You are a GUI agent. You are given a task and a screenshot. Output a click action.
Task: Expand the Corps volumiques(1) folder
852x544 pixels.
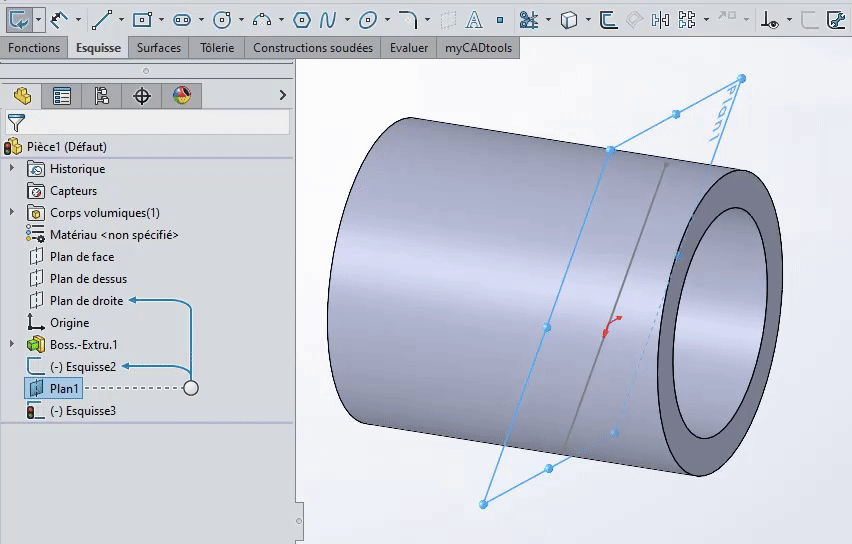click(x=12, y=212)
